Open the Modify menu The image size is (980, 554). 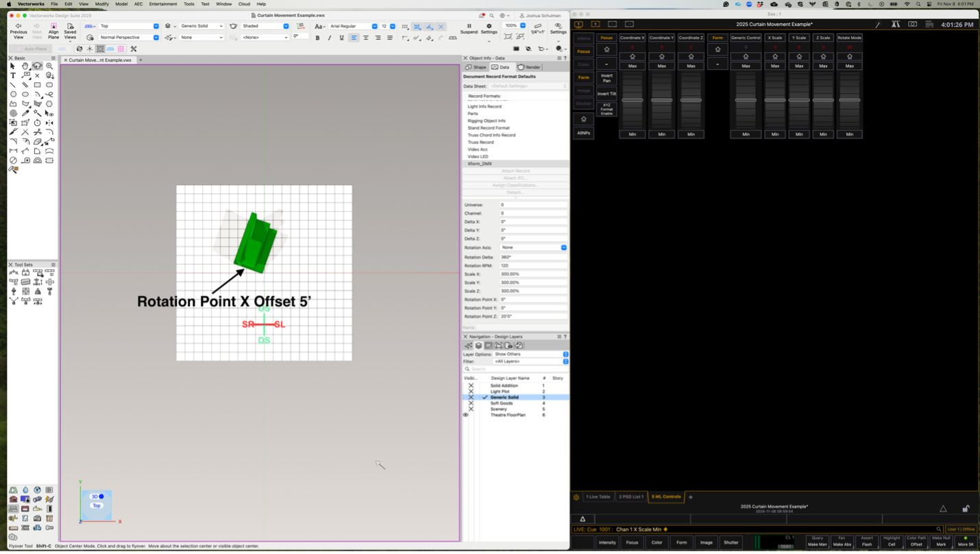101,4
